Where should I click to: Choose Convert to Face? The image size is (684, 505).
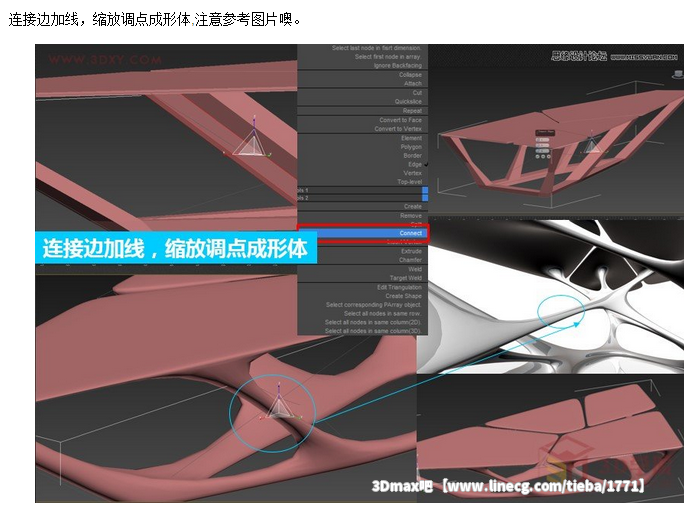[400, 120]
